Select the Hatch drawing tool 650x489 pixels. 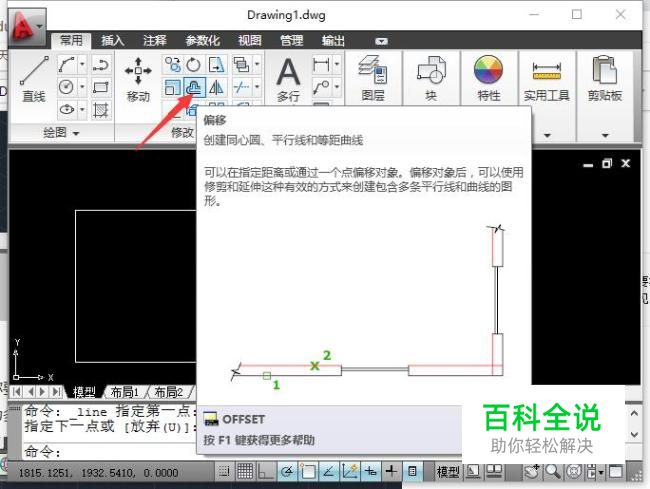101,109
